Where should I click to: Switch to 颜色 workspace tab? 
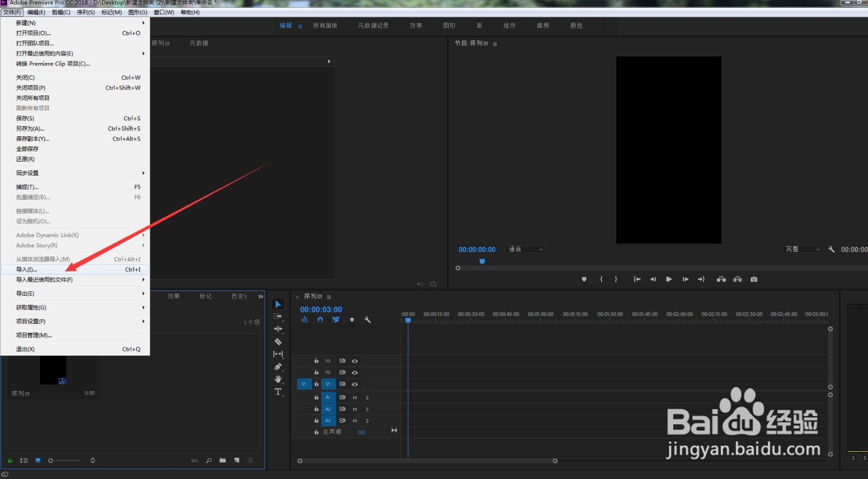point(576,25)
